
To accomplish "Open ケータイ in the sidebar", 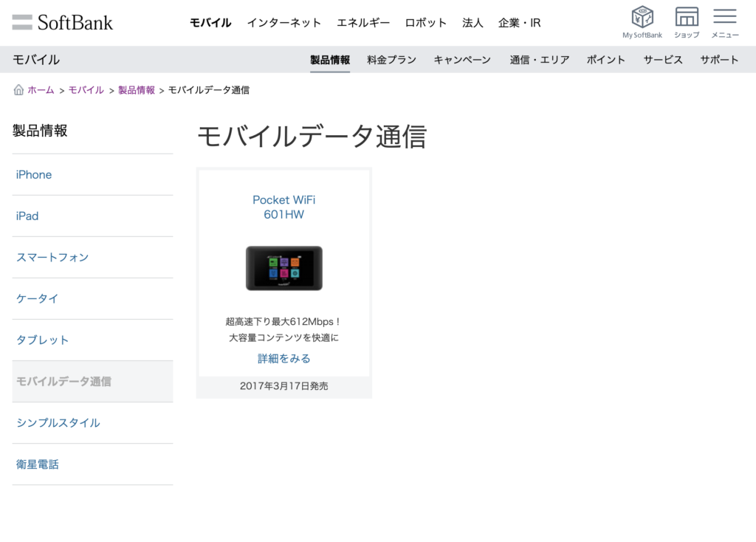I will tap(92, 299).
